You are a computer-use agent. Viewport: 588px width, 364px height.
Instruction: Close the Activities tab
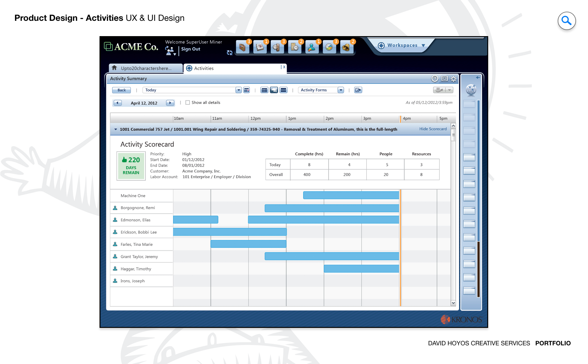point(284,67)
